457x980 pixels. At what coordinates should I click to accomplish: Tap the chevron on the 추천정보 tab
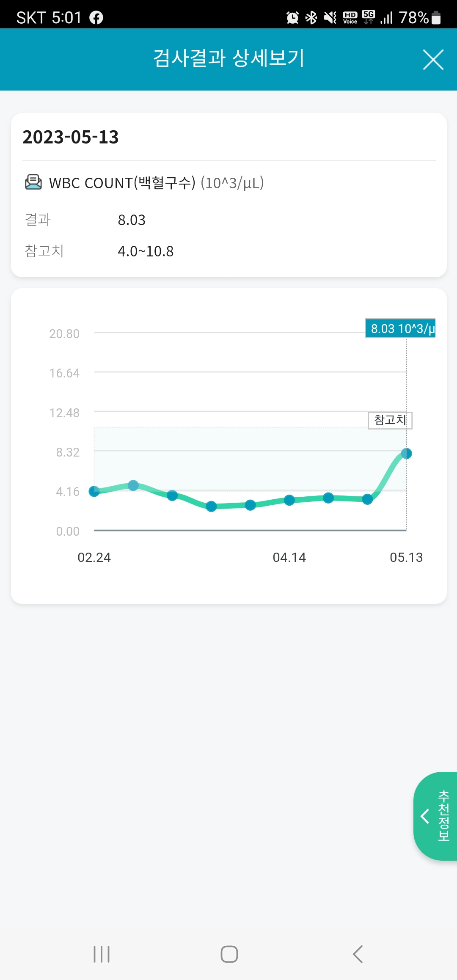pos(425,816)
